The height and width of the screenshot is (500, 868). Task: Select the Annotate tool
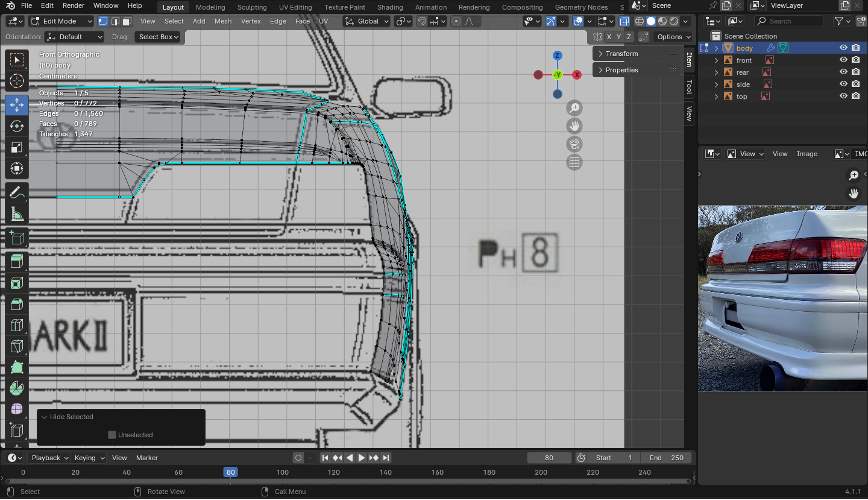click(x=17, y=193)
